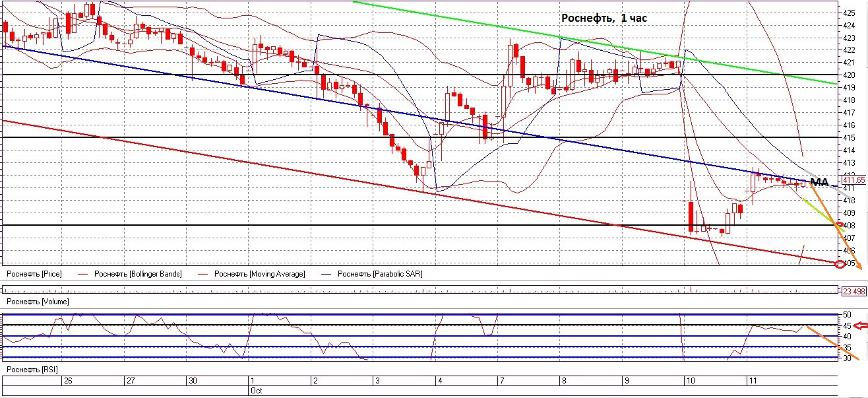The width and height of the screenshot is (868, 398).
Task: Click RSI scale value 45
Action: click(x=848, y=325)
